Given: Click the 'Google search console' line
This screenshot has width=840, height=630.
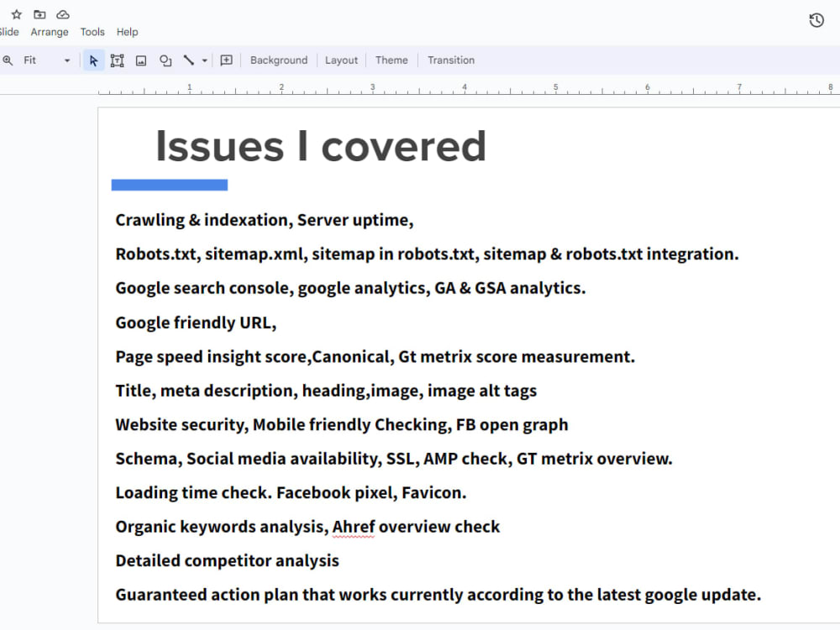Looking at the screenshot, I should [x=350, y=288].
